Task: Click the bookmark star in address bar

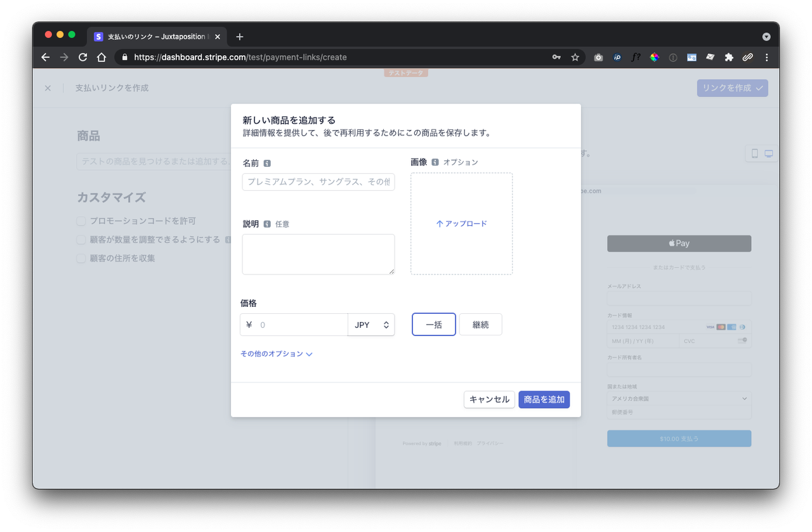Action: tap(575, 57)
